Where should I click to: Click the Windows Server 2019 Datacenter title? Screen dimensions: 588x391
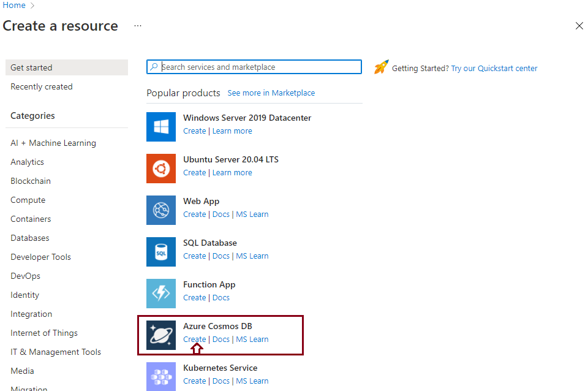click(247, 118)
